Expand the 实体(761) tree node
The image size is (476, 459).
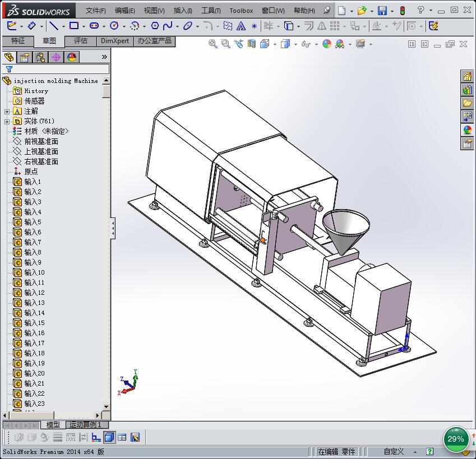pyautogui.click(x=7, y=122)
